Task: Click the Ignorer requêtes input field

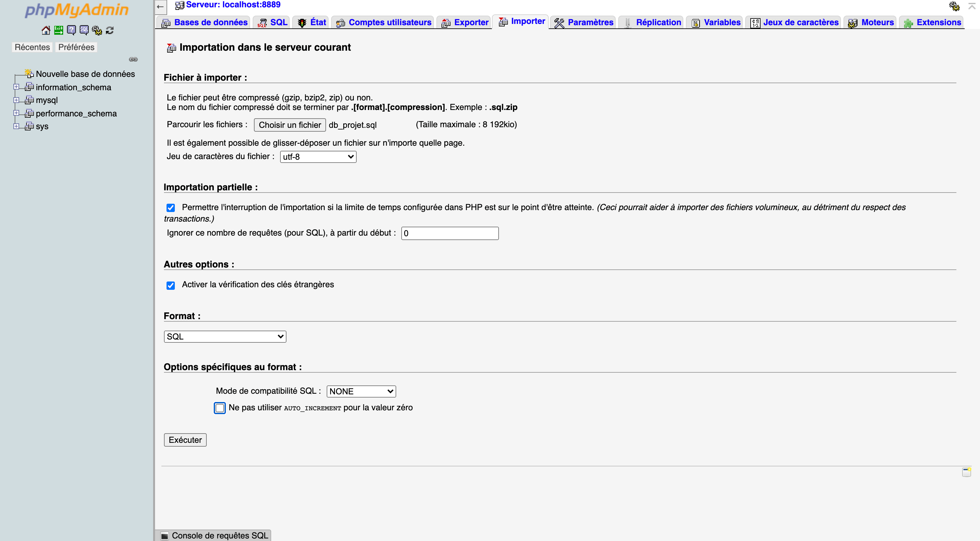Action: 450,233
